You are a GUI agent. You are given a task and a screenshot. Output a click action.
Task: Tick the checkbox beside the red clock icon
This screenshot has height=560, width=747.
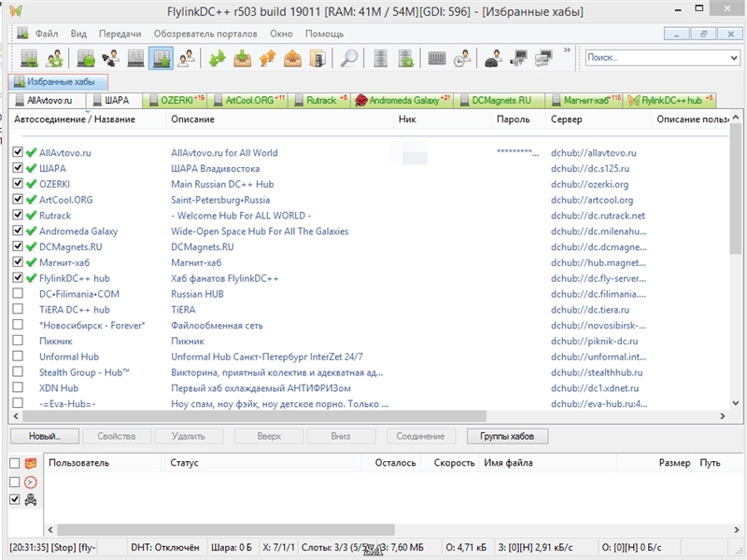tap(15, 482)
